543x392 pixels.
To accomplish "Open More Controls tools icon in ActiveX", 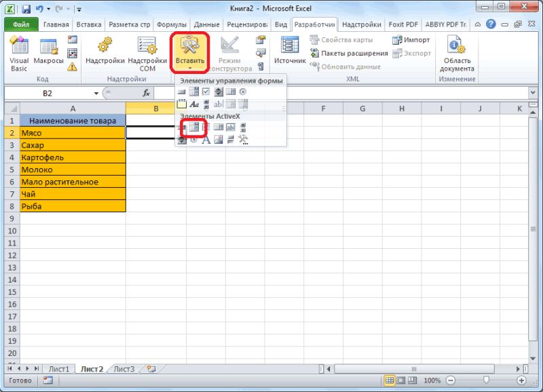I will [243, 140].
